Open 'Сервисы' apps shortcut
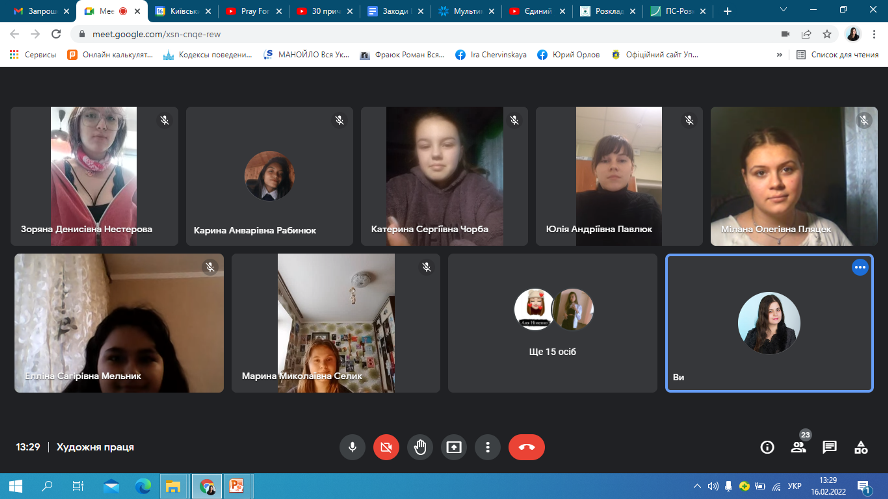Viewport: 888px width, 499px height. 33,54
